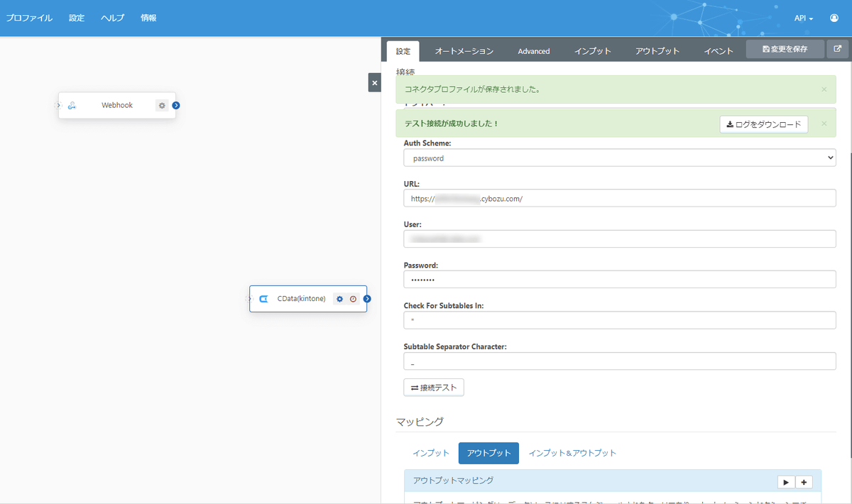Click the 'コネクタプロファイルが保存されました。' message text
The image size is (852, 504).
point(472,89)
